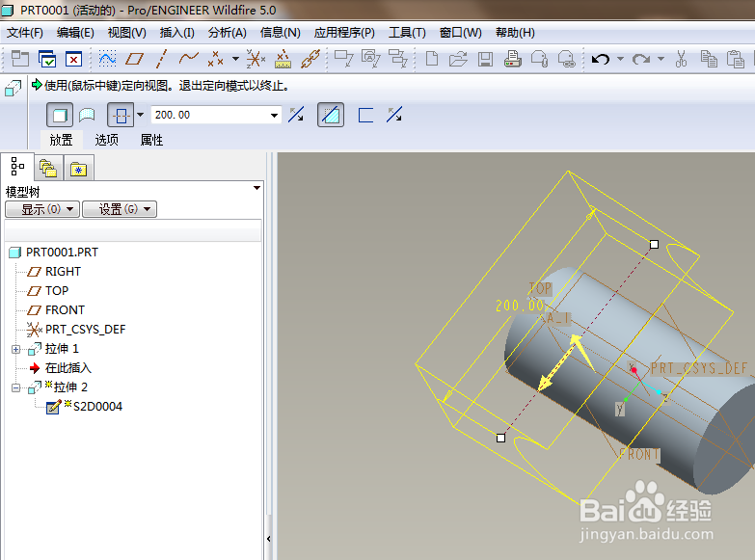Open the 属性 properties panel
The image size is (755, 560).
pos(151,140)
